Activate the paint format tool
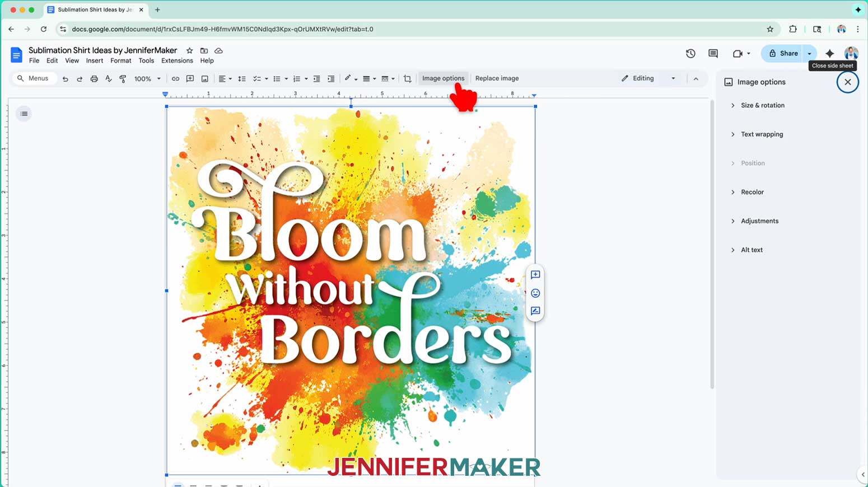This screenshot has width=868, height=487. 123,79
